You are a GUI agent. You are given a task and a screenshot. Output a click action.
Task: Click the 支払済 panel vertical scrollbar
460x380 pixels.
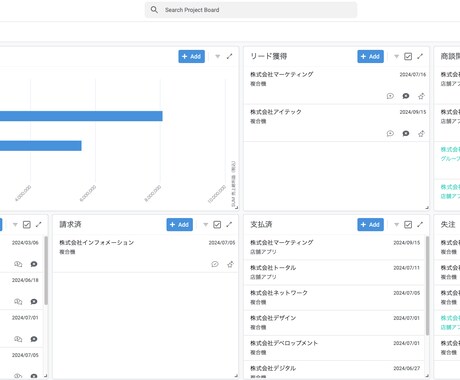click(x=427, y=285)
